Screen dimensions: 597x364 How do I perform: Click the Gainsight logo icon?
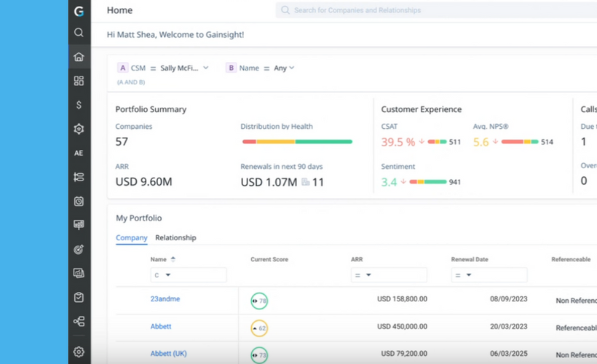[x=79, y=11]
